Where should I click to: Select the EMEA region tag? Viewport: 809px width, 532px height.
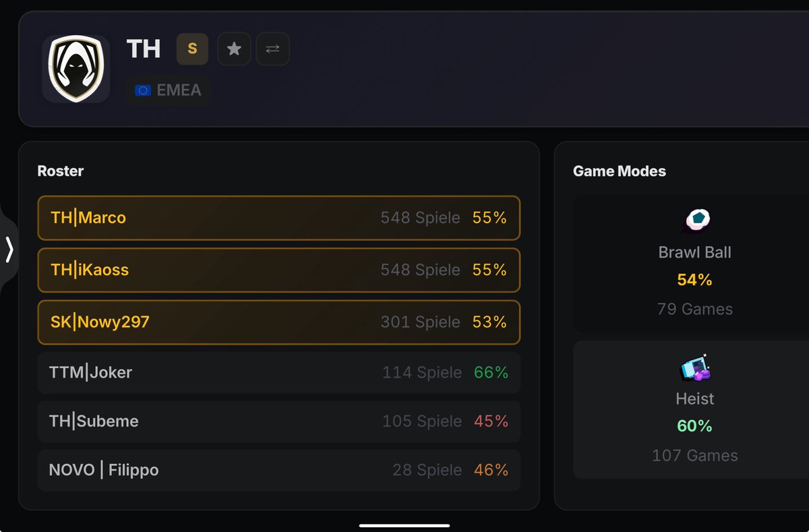pyautogui.click(x=169, y=90)
